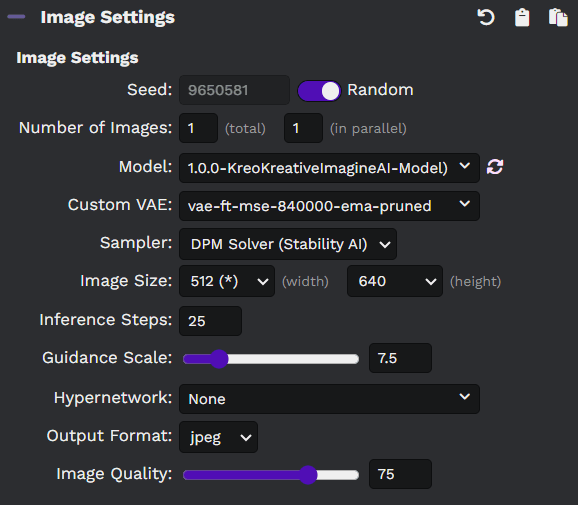
Task: Expand the Sampler selection list
Action: pyautogui.click(x=288, y=244)
